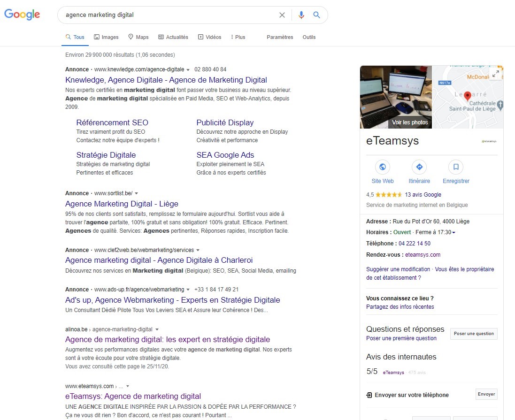
Task: Expand the ads-up.fr ad dropdown arrow
Action: pyautogui.click(x=188, y=290)
